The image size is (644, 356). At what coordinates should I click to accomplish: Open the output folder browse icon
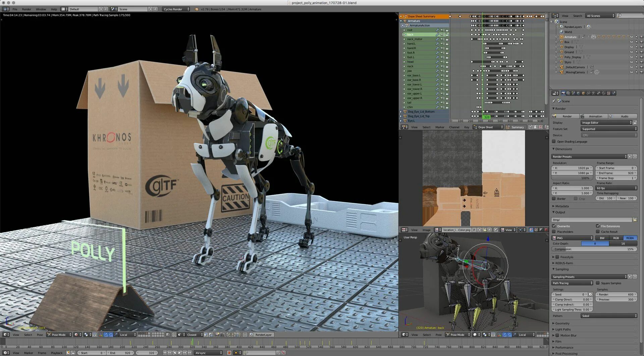click(x=635, y=220)
